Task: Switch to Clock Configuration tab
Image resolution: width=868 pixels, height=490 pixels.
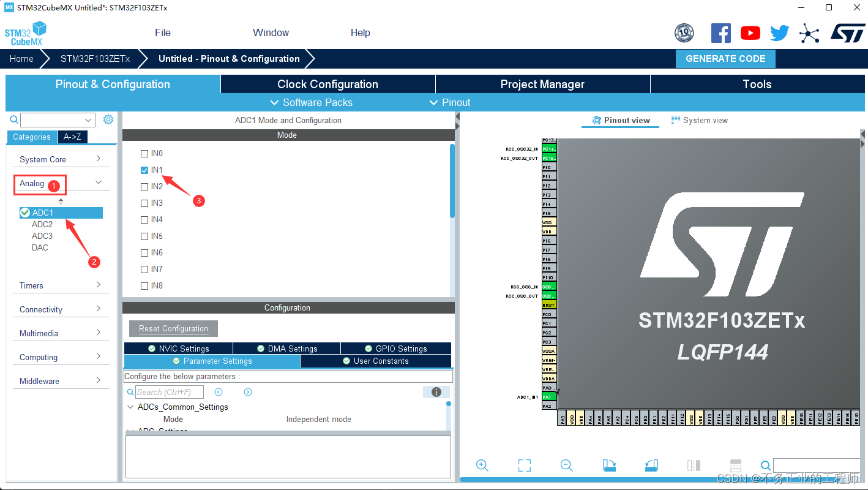Action: (327, 85)
